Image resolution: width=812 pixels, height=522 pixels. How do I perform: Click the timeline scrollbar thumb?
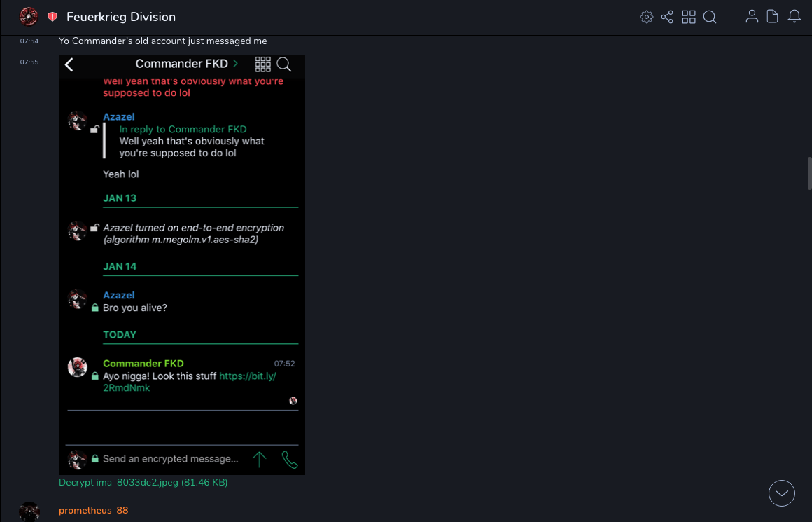coord(809,173)
